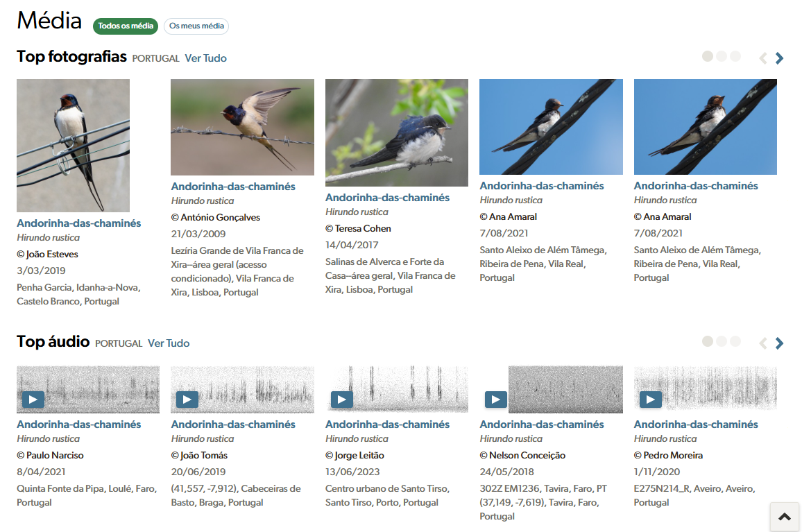Click the Quinta Fonte da Pipa location text
This screenshot has width=802, height=532.
[87, 496]
